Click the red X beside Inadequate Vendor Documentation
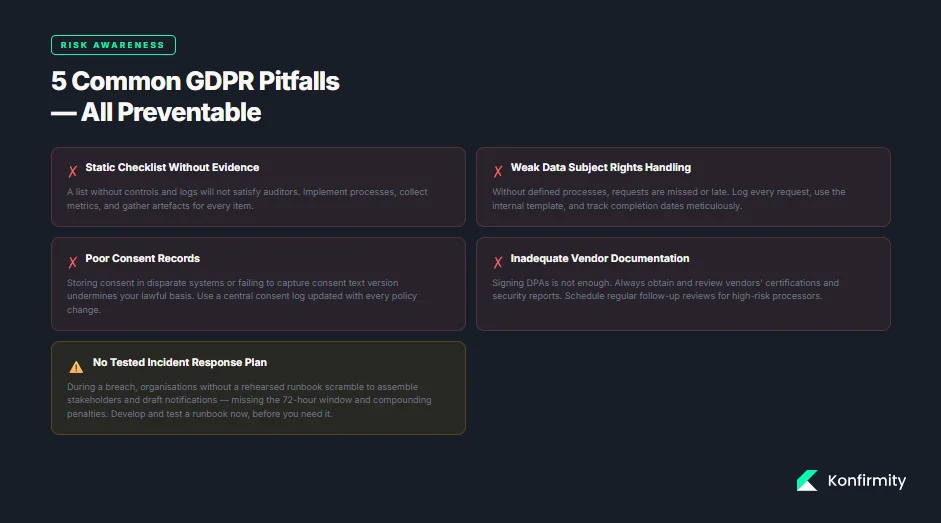 coord(498,262)
